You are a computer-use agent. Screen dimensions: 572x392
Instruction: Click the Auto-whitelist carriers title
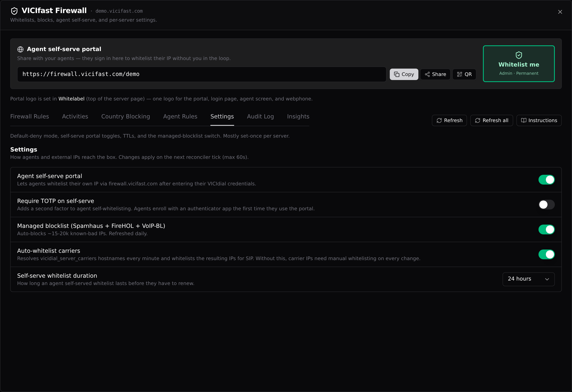click(48, 251)
